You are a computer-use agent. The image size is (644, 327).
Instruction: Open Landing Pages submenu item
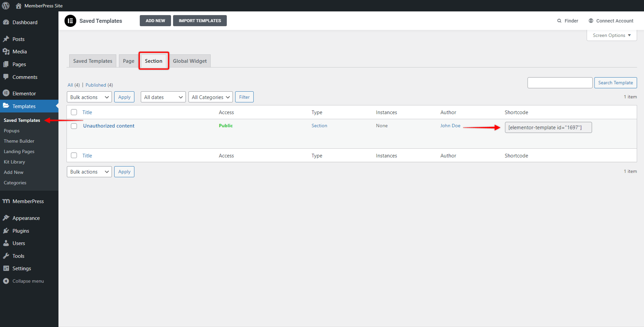[19, 151]
